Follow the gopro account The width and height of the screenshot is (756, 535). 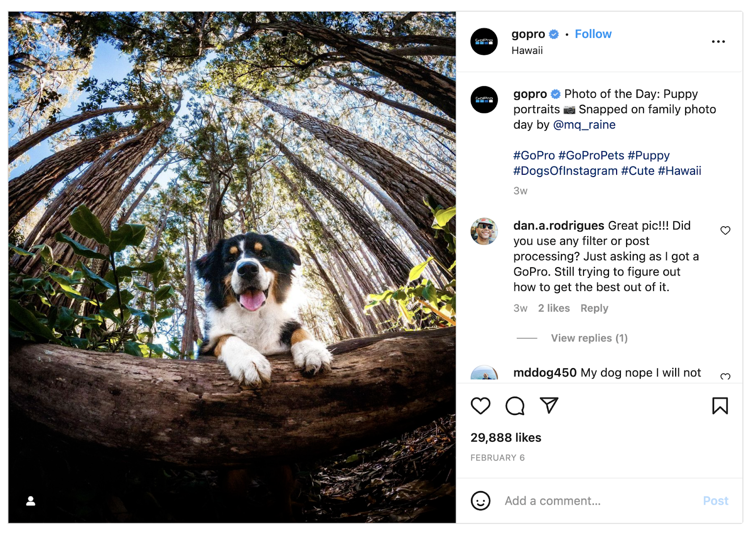(x=593, y=34)
